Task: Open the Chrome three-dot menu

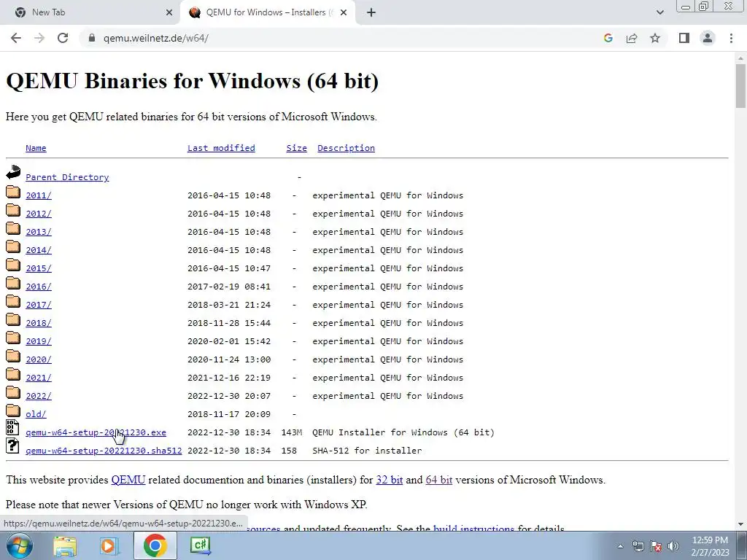Action: tap(731, 38)
